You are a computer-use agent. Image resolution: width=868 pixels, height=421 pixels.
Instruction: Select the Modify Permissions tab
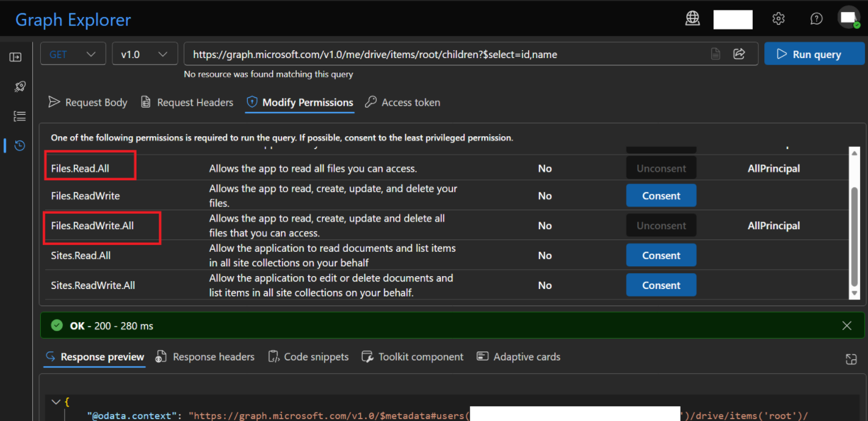point(300,102)
